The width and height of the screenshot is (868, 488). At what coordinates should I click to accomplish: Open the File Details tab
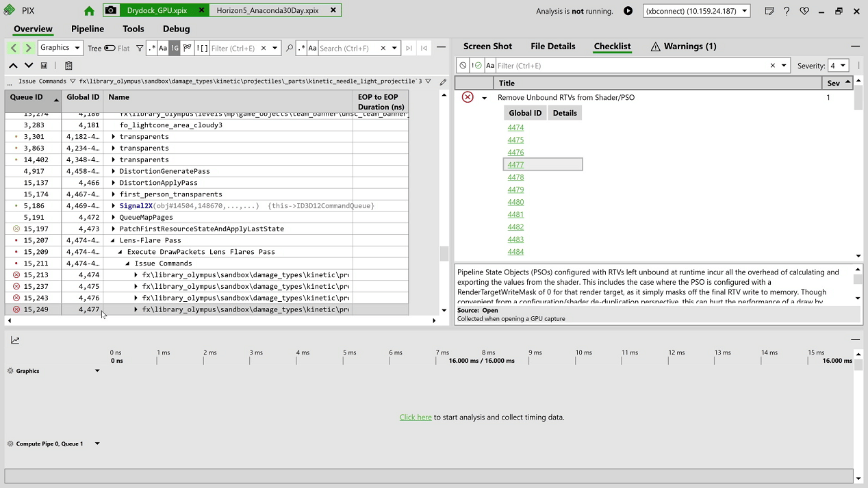[552, 46]
